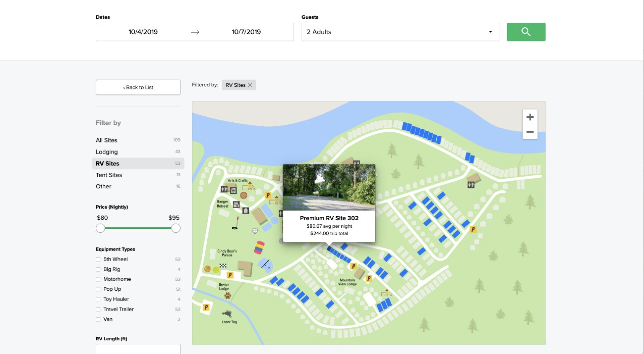
Task: Click the Back to List button
Action: pyautogui.click(x=138, y=87)
